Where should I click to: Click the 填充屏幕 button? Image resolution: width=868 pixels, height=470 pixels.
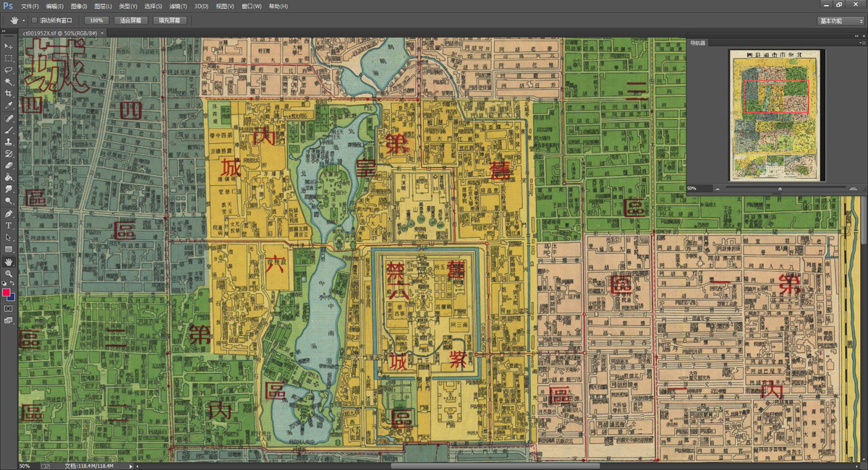(x=170, y=20)
